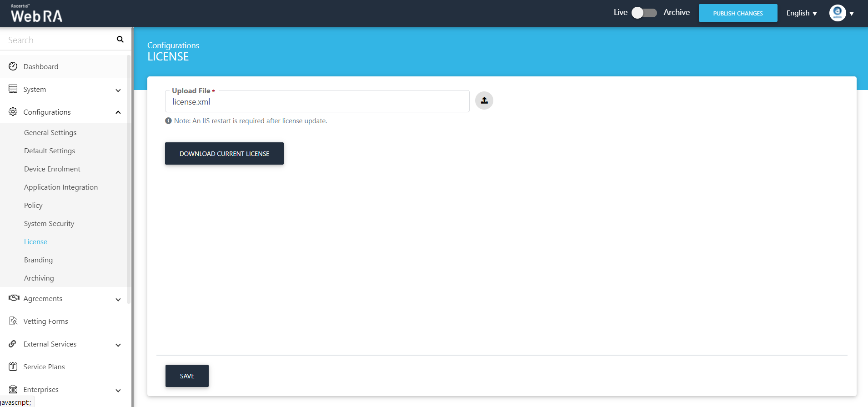Expand the System menu chevron
The width and height of the screenshot is (868, 407).
click(118, 90)
